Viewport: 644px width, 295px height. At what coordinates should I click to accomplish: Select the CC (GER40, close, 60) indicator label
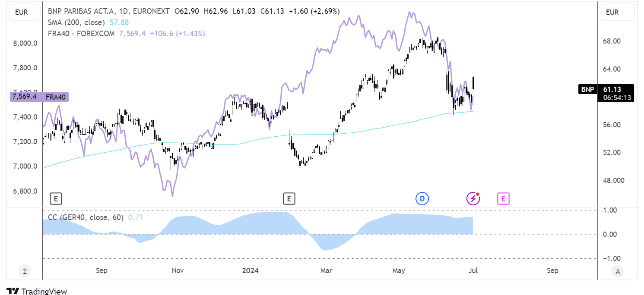pyautogui.click(x=86, y=217)
